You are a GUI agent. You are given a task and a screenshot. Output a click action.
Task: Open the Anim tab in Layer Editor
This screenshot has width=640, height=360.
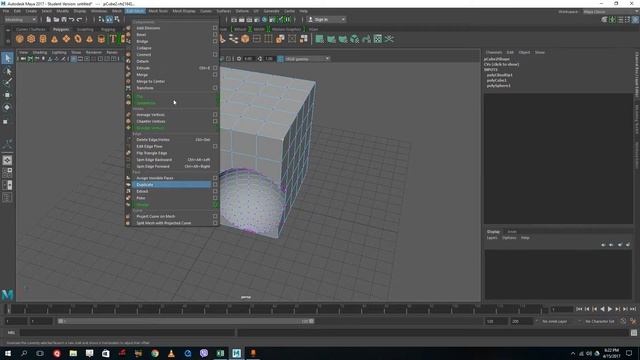[x=512, y=231]
